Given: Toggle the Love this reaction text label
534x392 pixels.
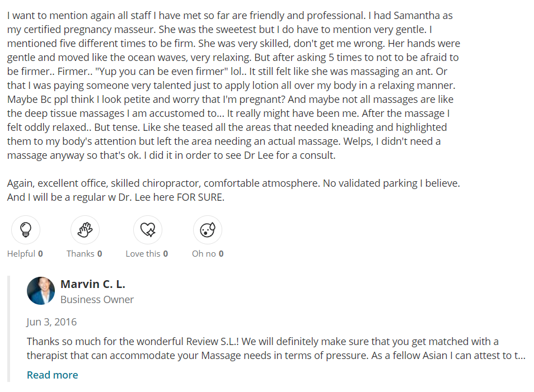Looking at the screenshot, I should 143,254.
